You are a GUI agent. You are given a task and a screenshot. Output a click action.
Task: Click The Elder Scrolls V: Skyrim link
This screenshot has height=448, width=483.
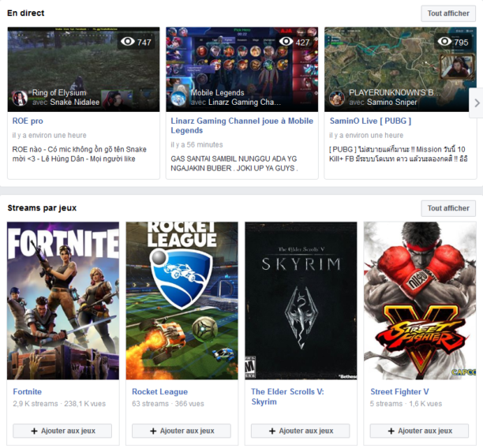pos(287,397)
